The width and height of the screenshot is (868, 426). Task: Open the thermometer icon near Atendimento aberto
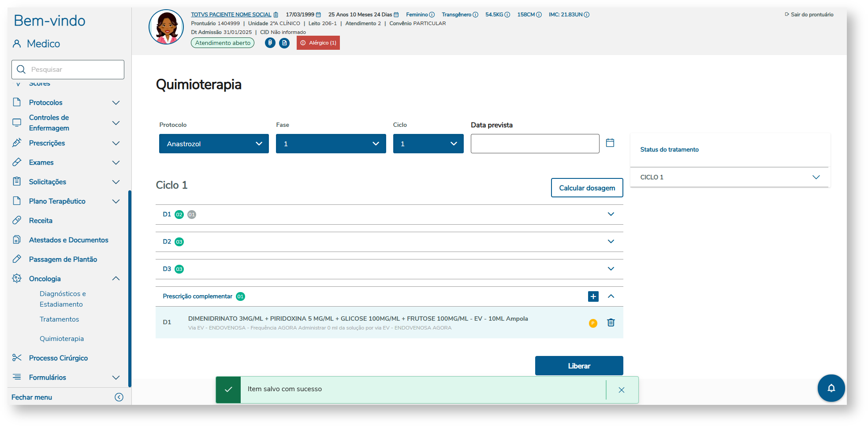(270, 43)
